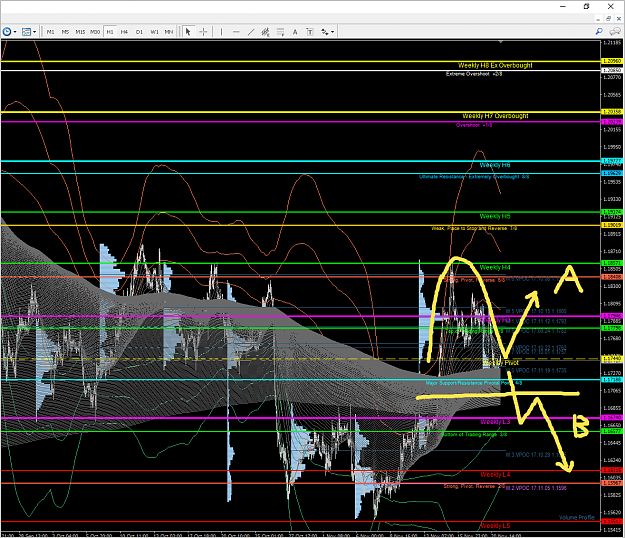The image size is (625, 538).
Task: Click the 'Weekly H8 Ex Overbought' label
Action: (495, 65)
